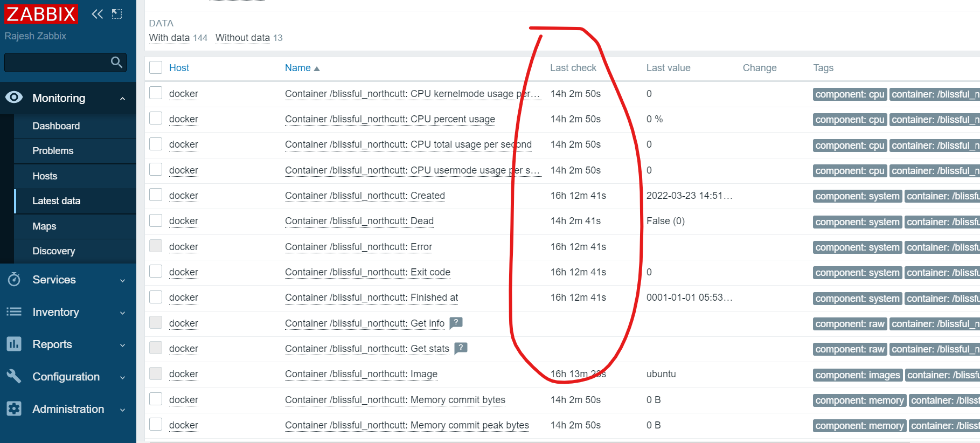The height and width of the screenshot is (443, 980).
Task: Sort table by Name column header
Action: pos(298,68)
